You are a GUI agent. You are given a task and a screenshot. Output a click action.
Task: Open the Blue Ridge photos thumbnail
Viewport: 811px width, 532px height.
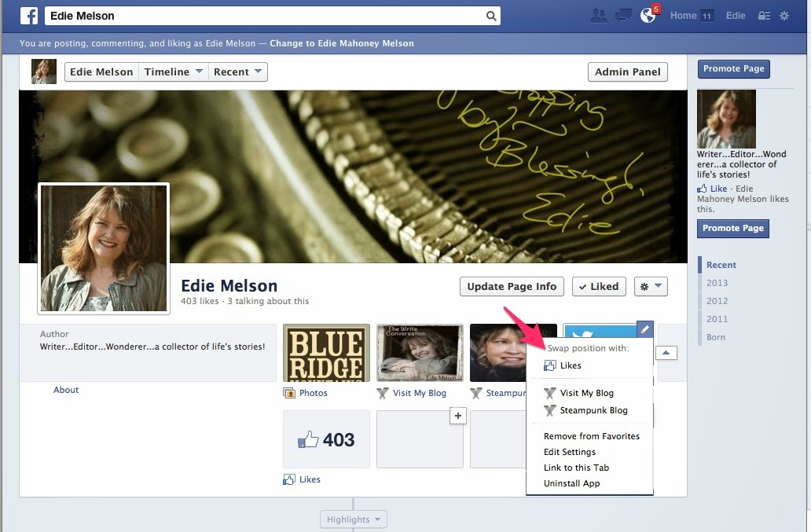click(326, 353)
